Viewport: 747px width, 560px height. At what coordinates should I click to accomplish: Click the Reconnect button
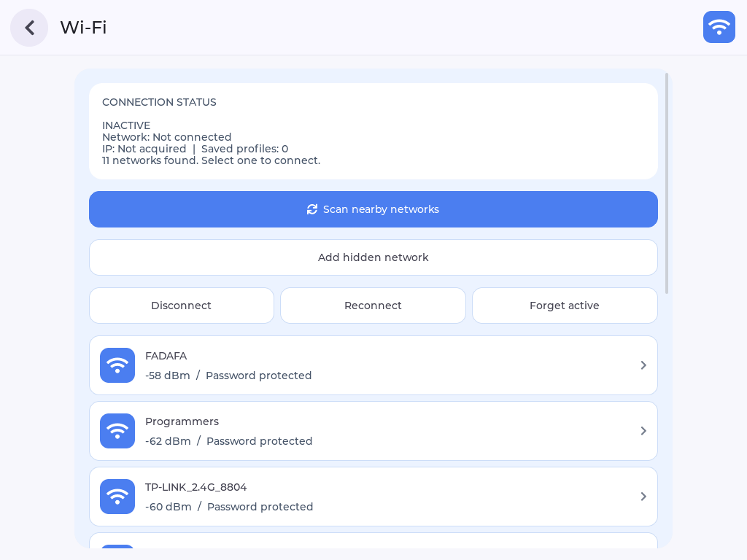[373, 306]
